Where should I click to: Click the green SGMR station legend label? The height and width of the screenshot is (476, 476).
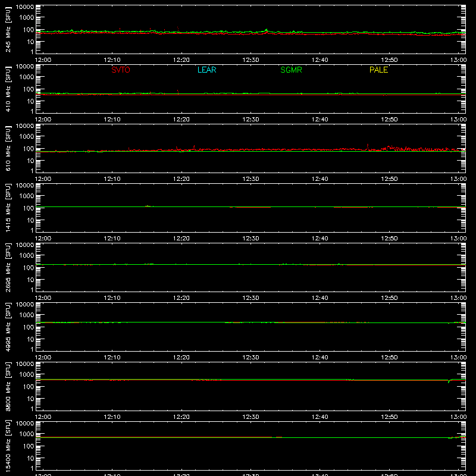(291, 70)
